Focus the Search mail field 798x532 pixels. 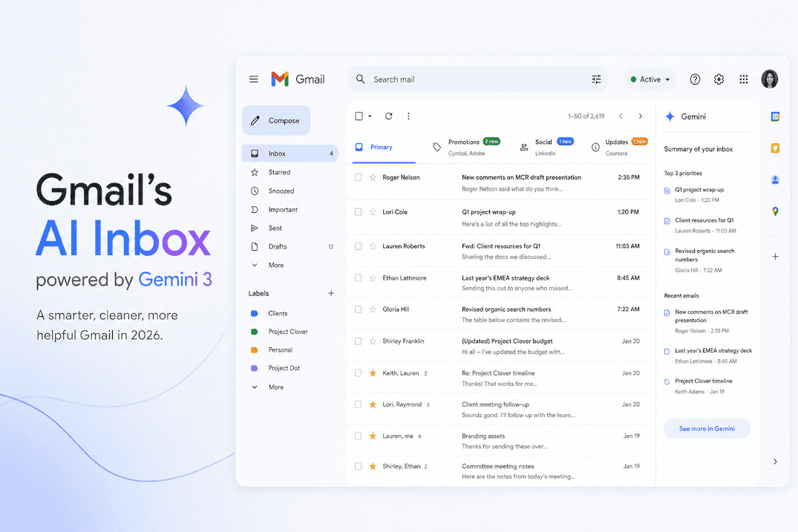477,79
